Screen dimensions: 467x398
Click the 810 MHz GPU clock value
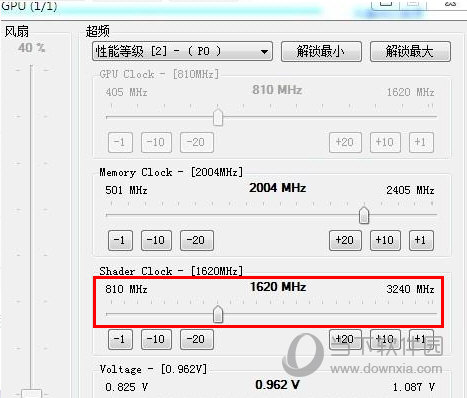click(x=277, y=90)
